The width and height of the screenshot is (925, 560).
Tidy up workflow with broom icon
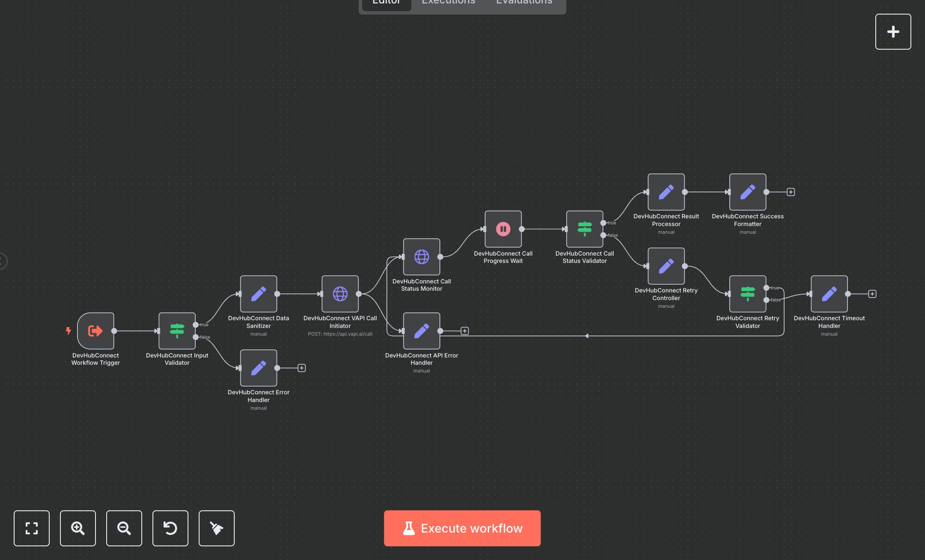(216, 528)
